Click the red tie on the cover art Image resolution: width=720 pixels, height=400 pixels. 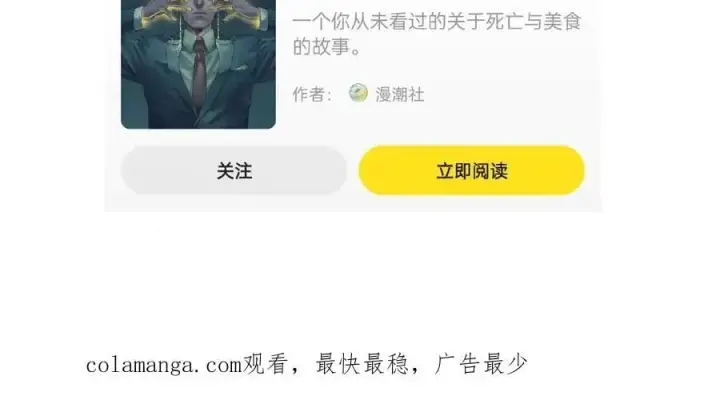[198, 71]
